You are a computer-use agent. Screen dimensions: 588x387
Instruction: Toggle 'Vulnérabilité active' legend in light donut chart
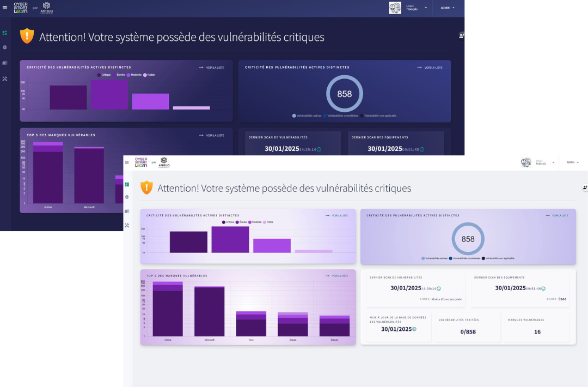434,258
